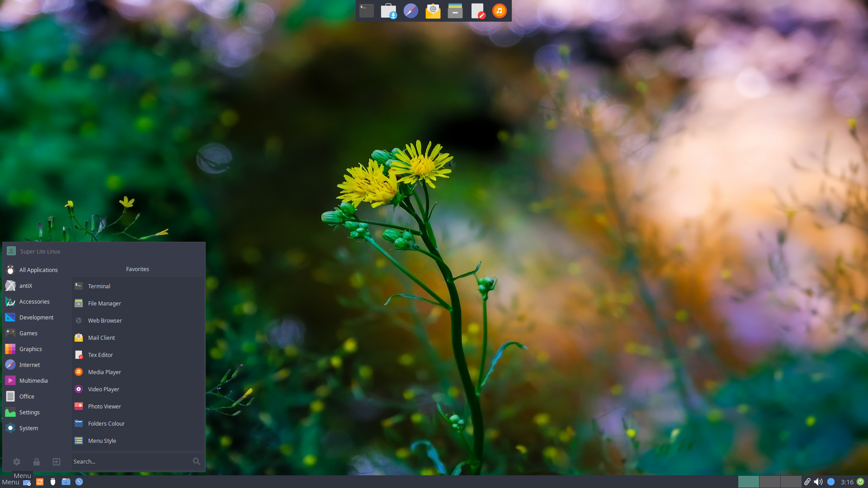Launch Web Browser from Favorites
This screenshot has height=488, width=868.
pos(137,320)
